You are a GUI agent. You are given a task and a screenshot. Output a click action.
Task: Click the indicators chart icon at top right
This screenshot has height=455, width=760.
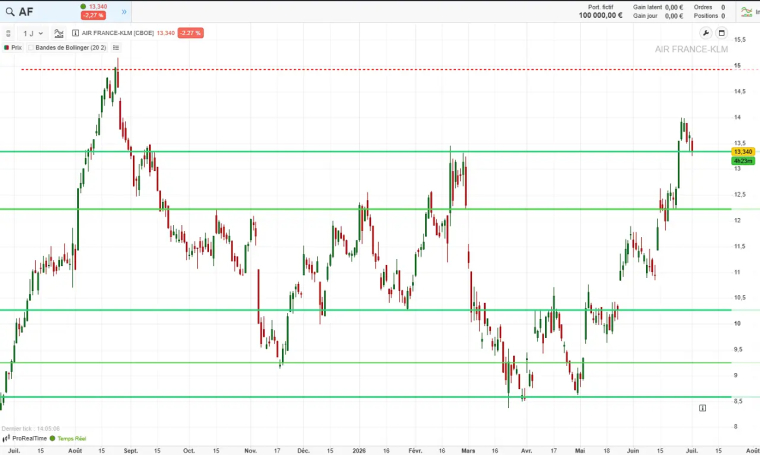tap(746, 12)
